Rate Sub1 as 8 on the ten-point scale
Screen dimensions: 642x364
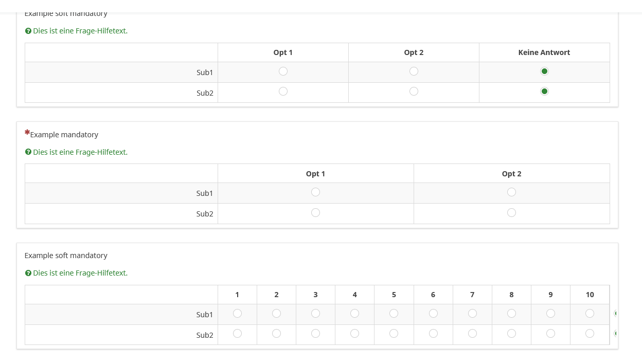coord(511,314)
